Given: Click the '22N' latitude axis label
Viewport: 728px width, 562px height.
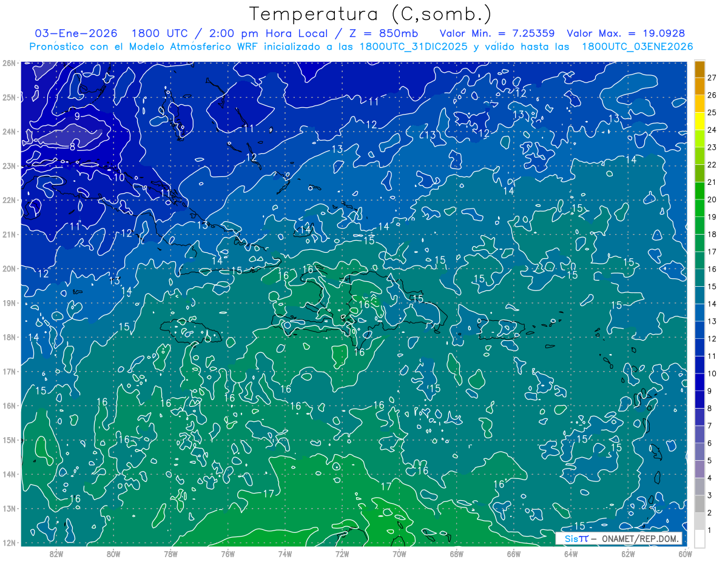Looking at the screenshot, I should point(8,200).
